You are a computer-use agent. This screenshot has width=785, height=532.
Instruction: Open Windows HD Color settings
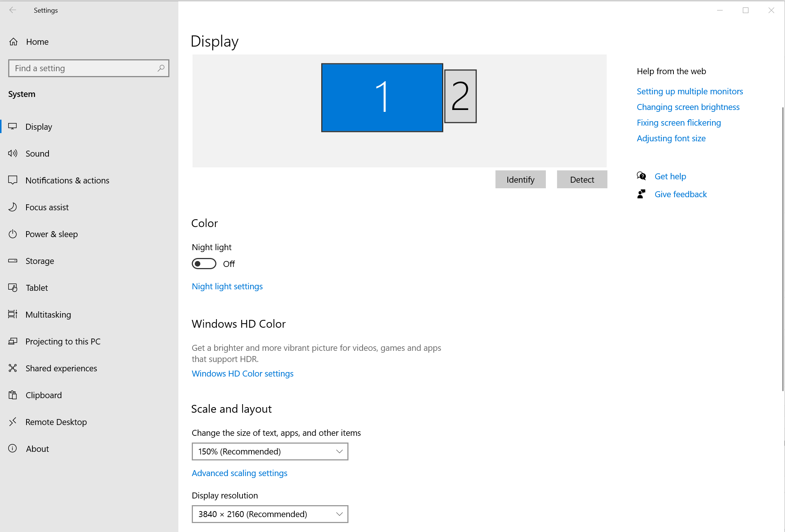pyautogui.click(x=242, y=373)
